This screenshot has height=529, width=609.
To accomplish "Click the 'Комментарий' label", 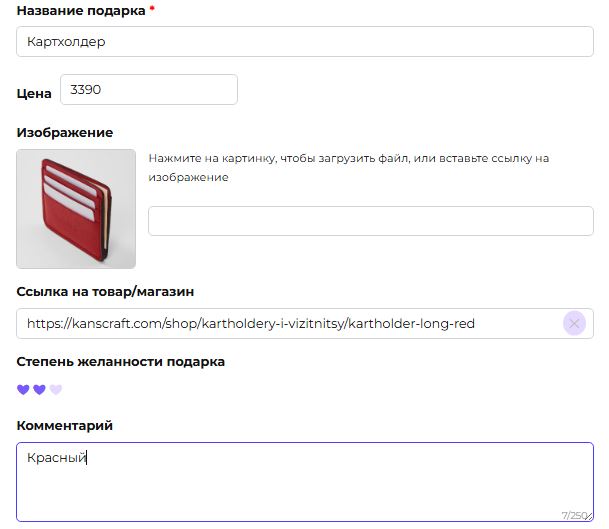I will 64,426.
